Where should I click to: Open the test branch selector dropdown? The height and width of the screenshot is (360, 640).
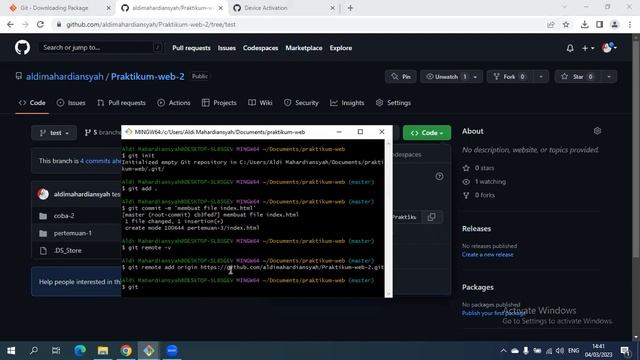(54, 133)
